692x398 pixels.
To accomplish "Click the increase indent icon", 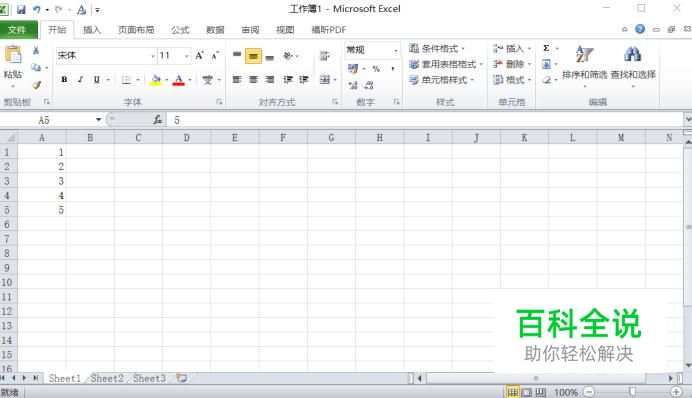I will point(304,80).
